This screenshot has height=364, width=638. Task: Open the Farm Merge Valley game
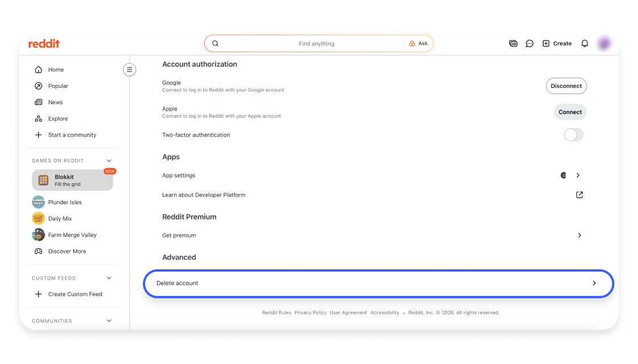pos(38,235)
